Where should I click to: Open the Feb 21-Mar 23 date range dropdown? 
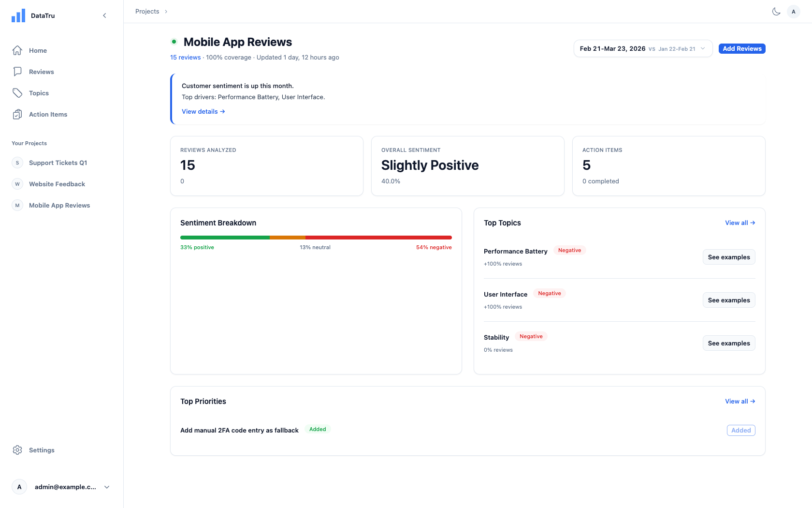click(x=643, y=48)
